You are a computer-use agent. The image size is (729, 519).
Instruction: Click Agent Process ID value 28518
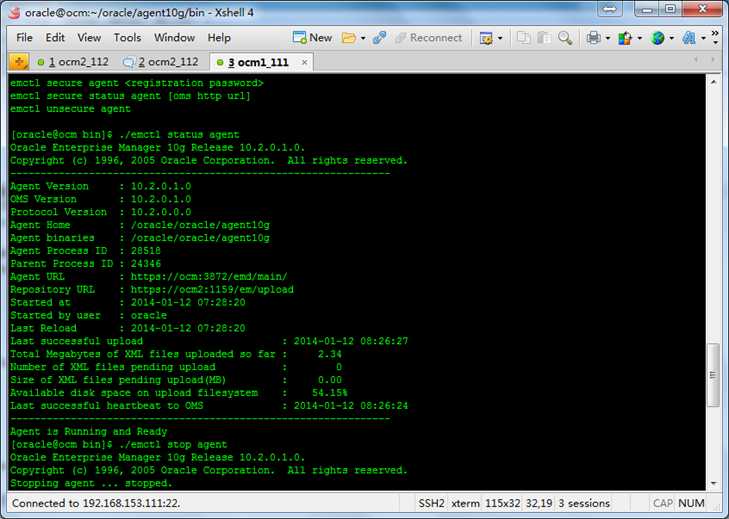click(x=146, y=251)
